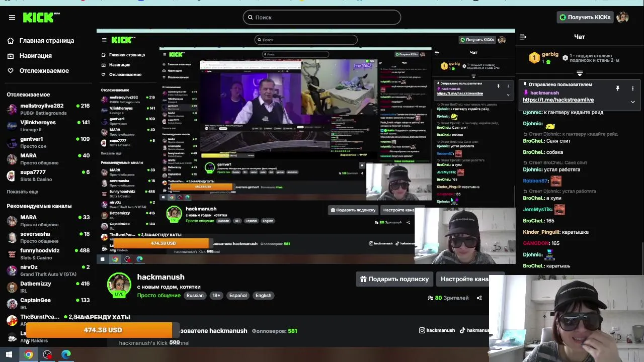Expand the gift leaderboard with down arrow
Image resolution: width=644 pixels, height=362 pixels.
point(580,73)
